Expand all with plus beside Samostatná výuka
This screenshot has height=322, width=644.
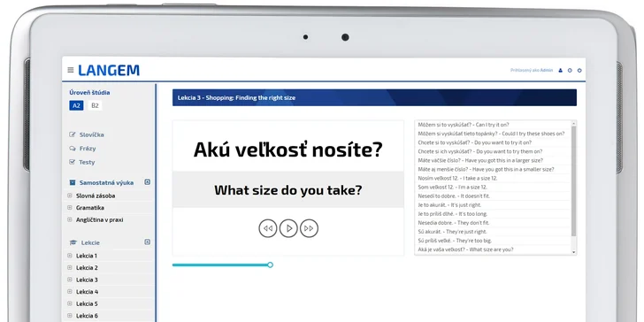(148, 182)
